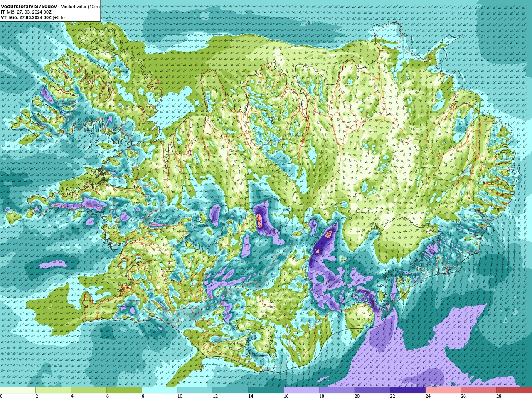Screen dimensions: 532x399
Task: Click the legend tick label 2
Action: [x=37, y=396]
